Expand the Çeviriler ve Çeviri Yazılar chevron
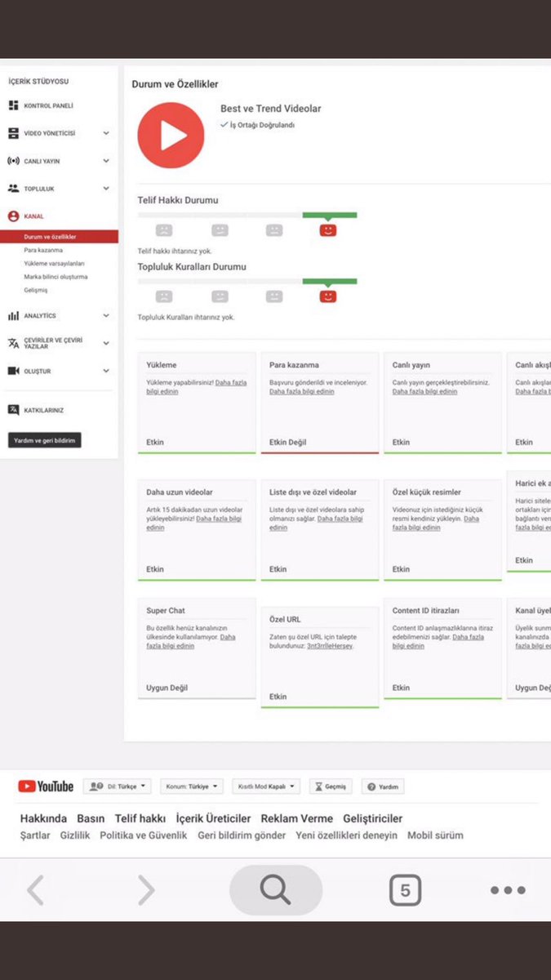Screen dimensions: 551x980 [106, 343]
